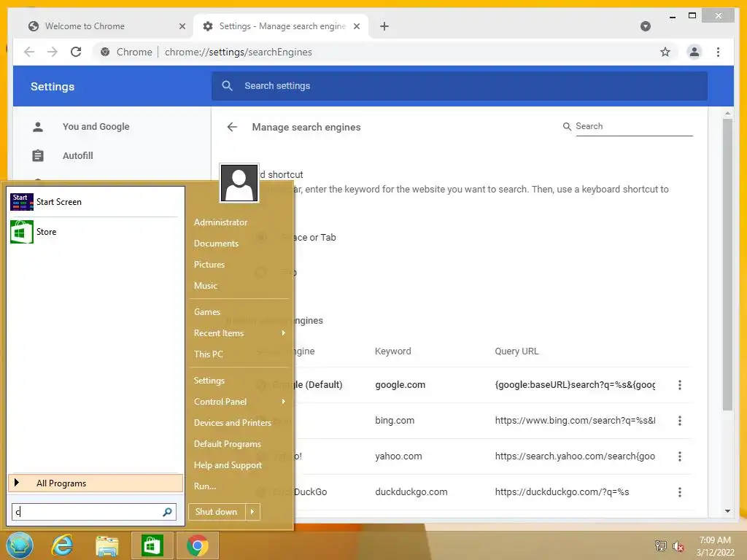Click the settings page vertical scrollbar thumb
Viewport: 747px width, 560px height.
coord(727,264)
